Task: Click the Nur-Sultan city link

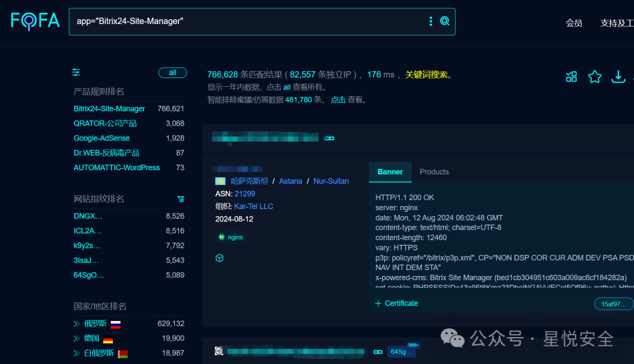Action: coord(331,181)
